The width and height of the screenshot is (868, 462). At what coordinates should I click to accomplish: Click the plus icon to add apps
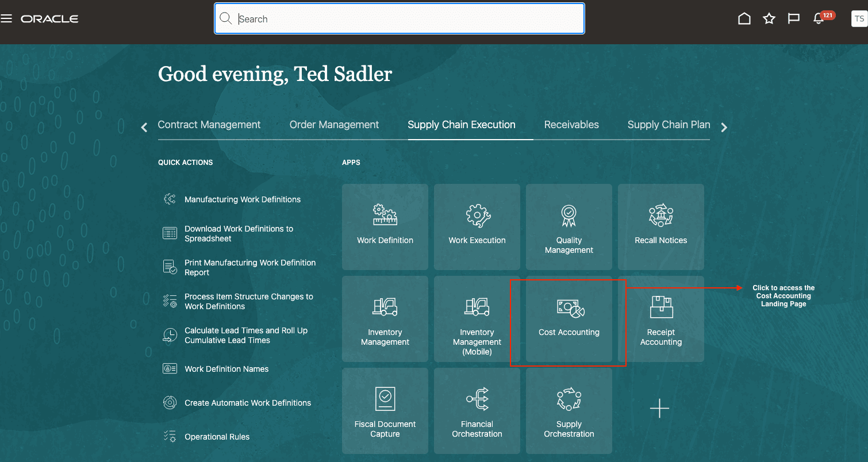click(x=659, y=409)
